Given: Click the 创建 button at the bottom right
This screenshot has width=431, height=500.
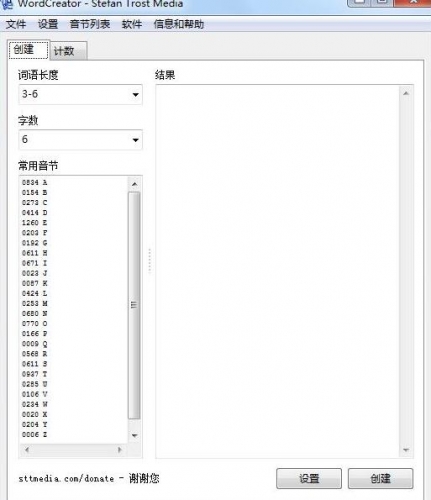Looking at the screenshot, I should 380,478.
